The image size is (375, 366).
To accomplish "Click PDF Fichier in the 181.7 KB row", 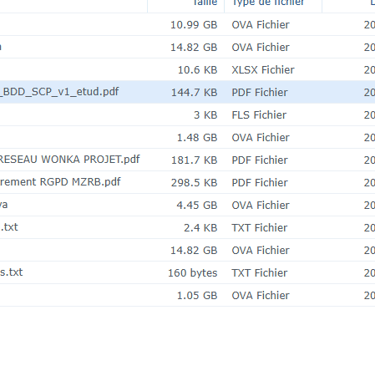I will 260,160.
